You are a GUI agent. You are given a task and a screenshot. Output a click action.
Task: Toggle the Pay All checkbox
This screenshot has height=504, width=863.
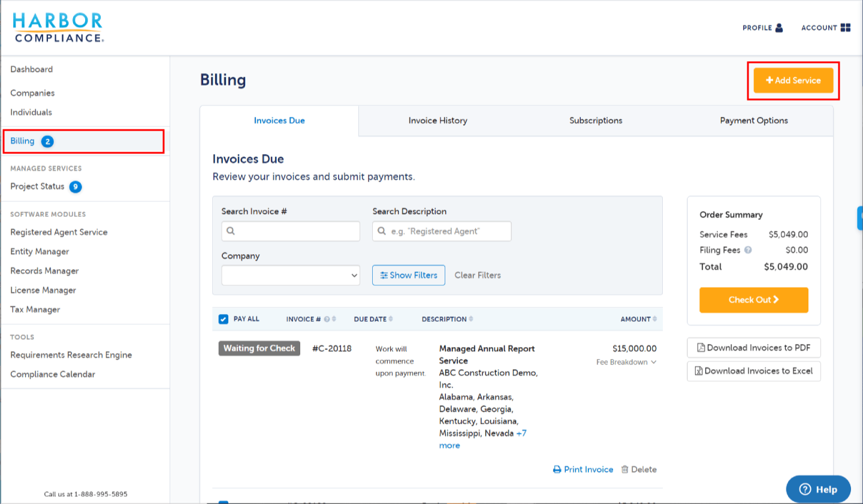224,319
